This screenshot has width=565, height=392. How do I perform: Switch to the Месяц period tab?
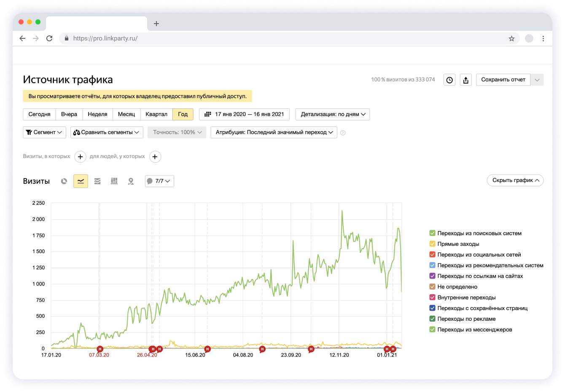tap(126, 114)
